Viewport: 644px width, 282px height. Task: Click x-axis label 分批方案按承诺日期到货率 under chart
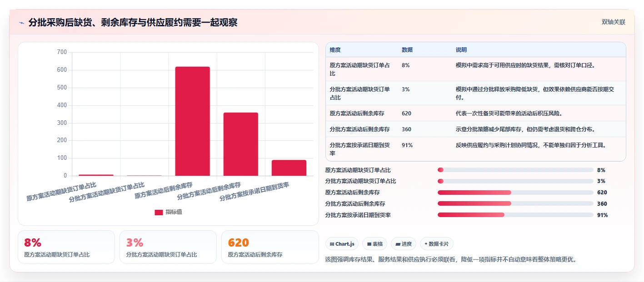tap(255, 191)
